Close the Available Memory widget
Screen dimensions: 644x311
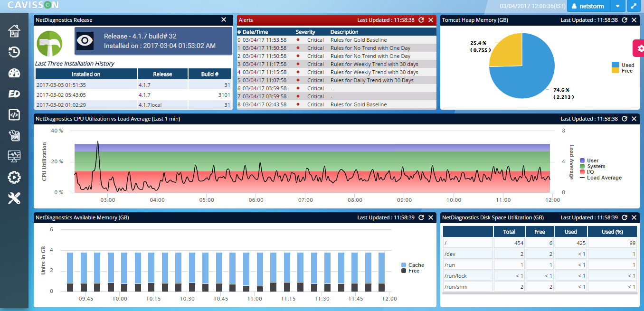pos(430,217)
